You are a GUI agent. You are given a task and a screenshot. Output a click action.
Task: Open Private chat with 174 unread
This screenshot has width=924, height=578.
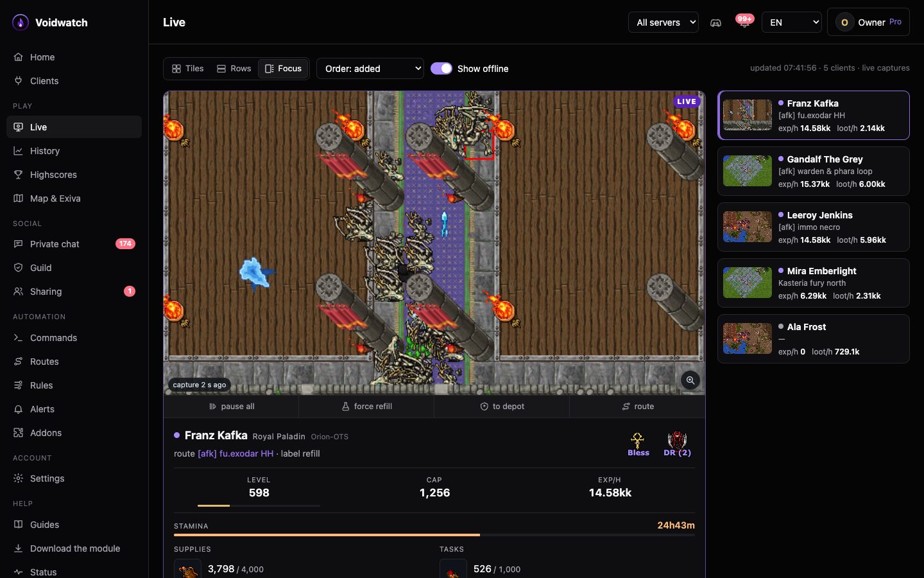[x=74, y=244]
